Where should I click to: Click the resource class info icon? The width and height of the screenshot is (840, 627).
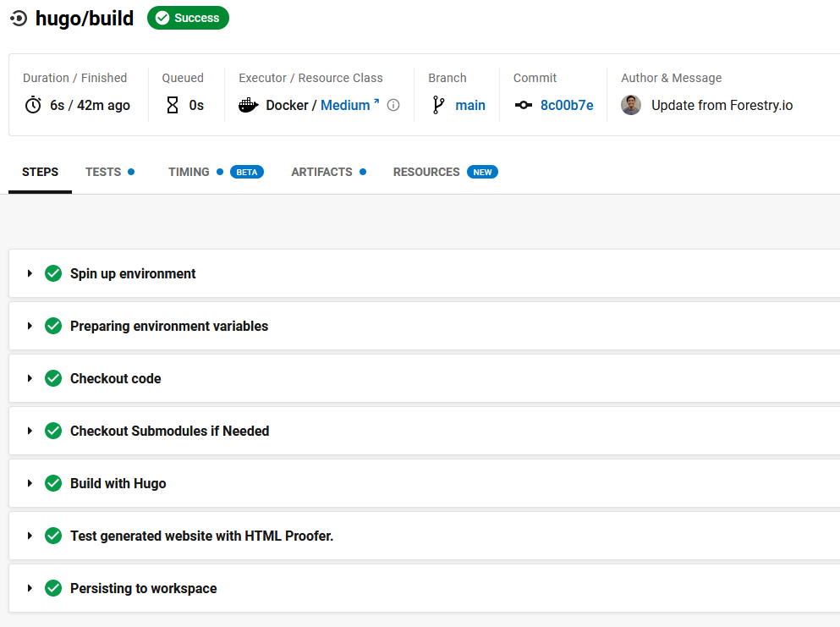[393, 105]
